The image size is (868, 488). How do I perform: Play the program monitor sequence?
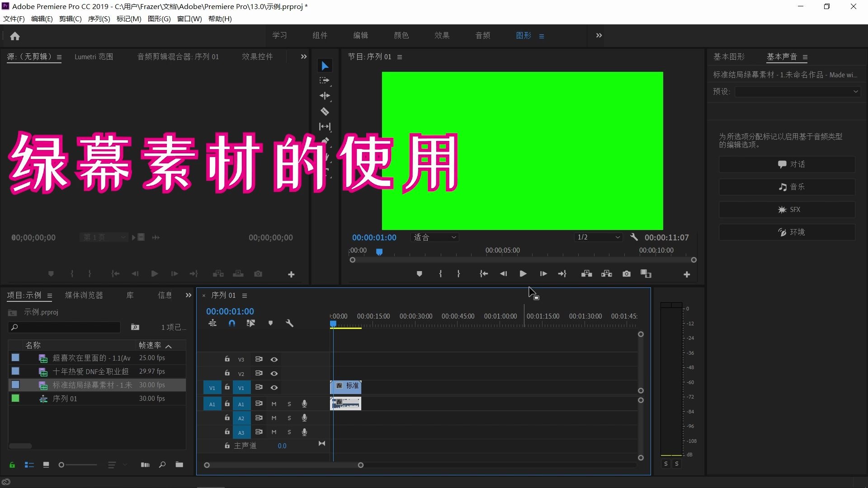coord(523,274)
